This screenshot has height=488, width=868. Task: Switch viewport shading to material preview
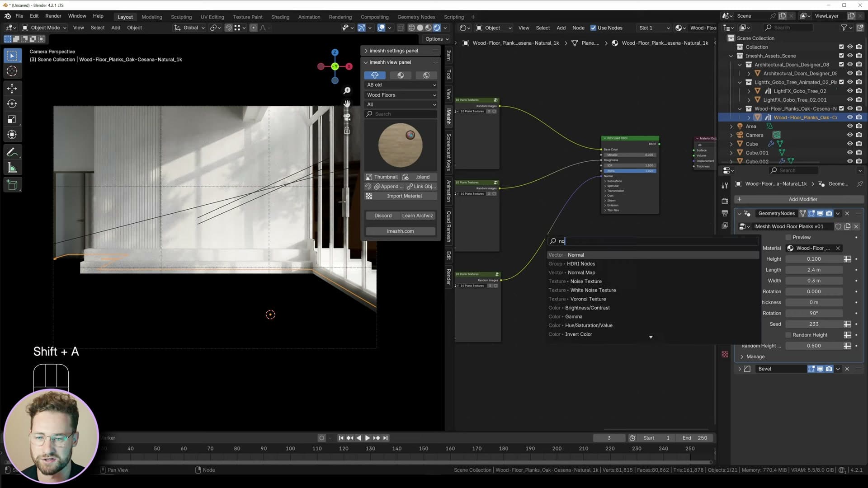tap(428, 28)
